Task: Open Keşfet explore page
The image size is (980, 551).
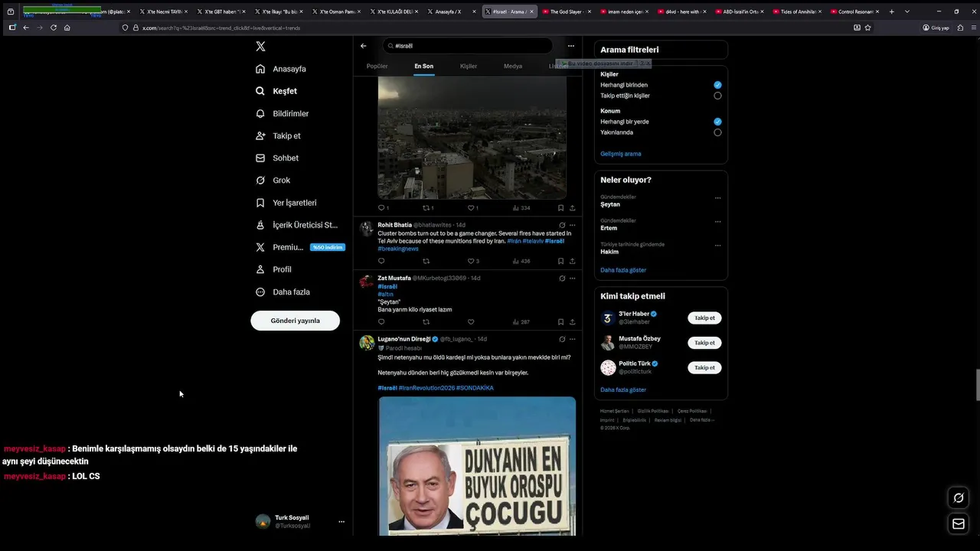Action: 276,91
